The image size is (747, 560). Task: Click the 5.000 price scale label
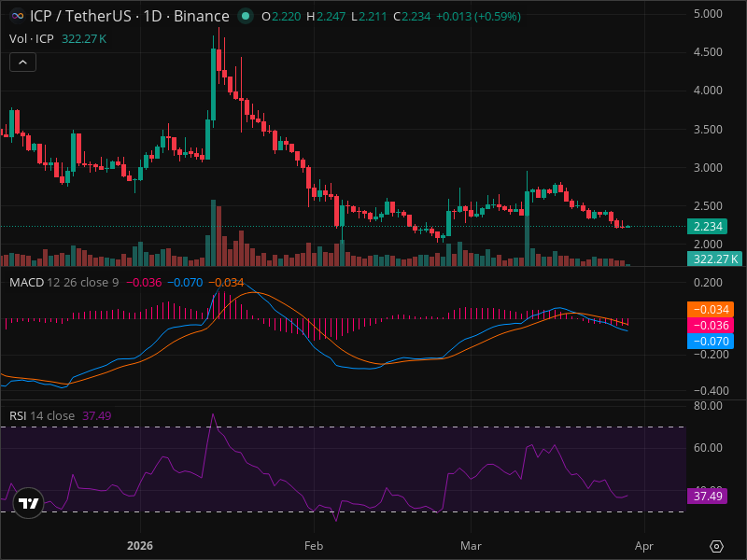(708, 13)
